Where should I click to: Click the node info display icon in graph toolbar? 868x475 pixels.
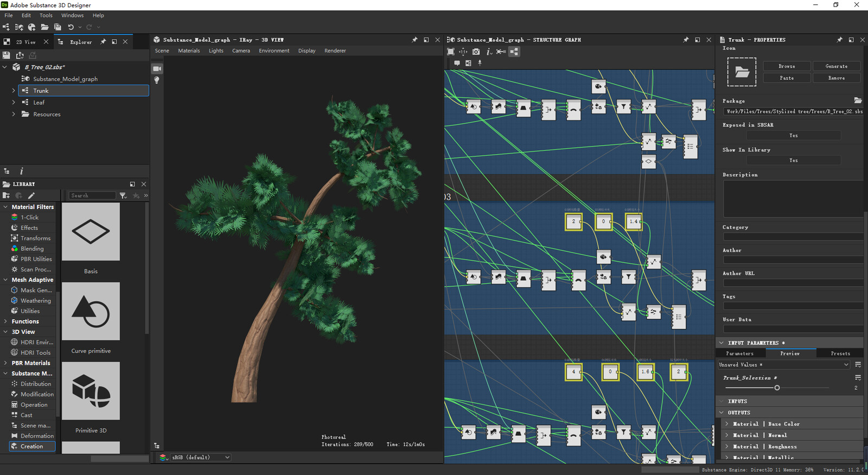pyautogui.click(x=489, y=52)
